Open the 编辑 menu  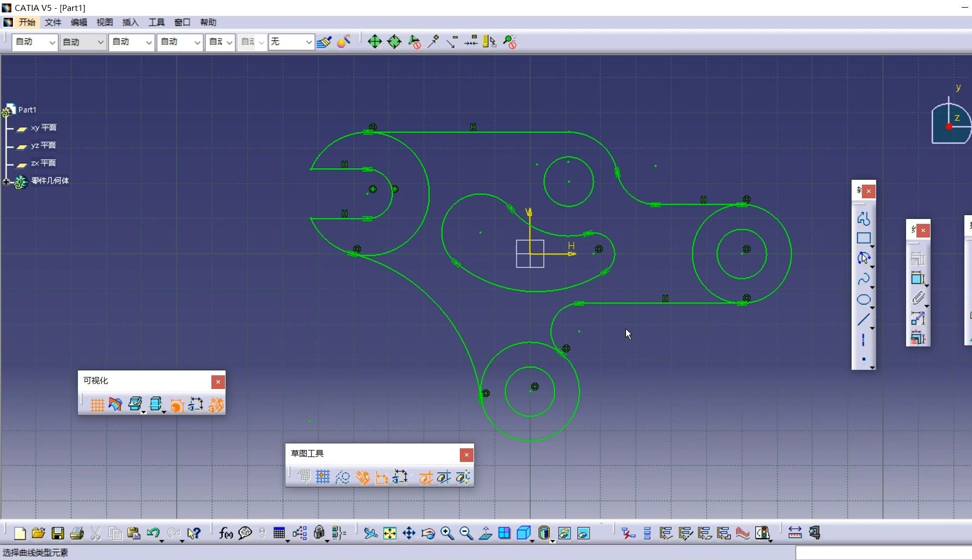[79, 22]
